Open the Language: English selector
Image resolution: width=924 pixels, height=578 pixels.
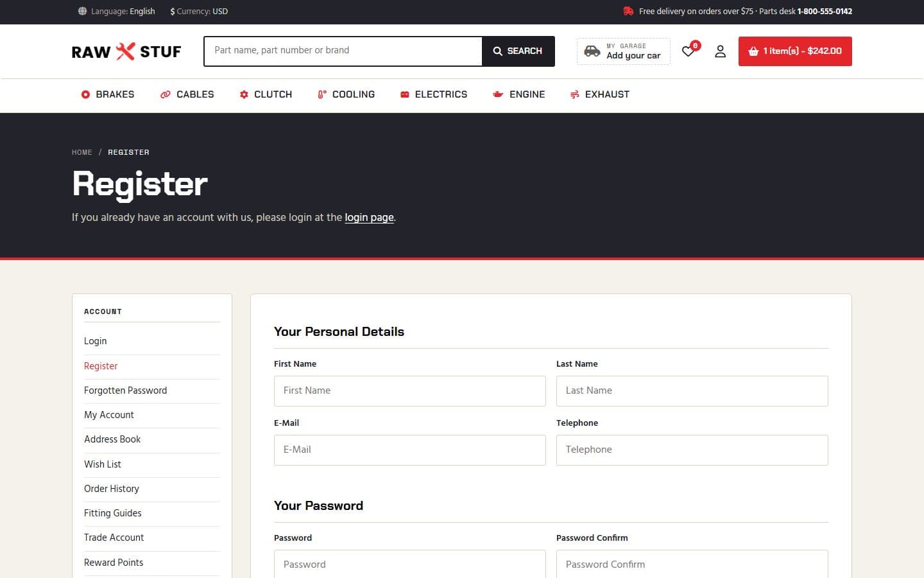coord(117,12)
